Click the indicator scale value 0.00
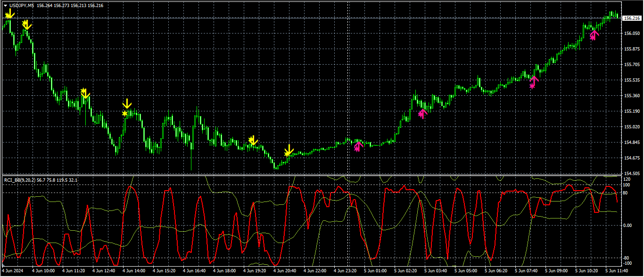 [x=628, y=226]
